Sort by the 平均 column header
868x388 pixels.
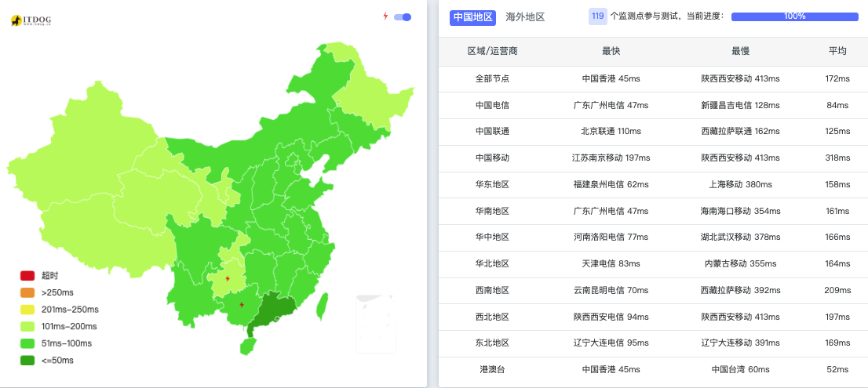[837, 52]
